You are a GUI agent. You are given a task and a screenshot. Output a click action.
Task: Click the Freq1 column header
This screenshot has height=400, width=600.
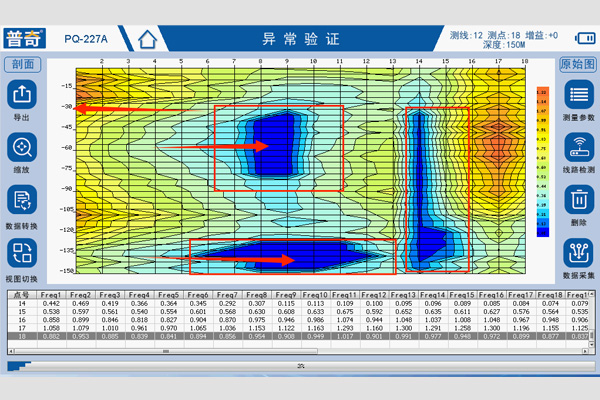52,295
